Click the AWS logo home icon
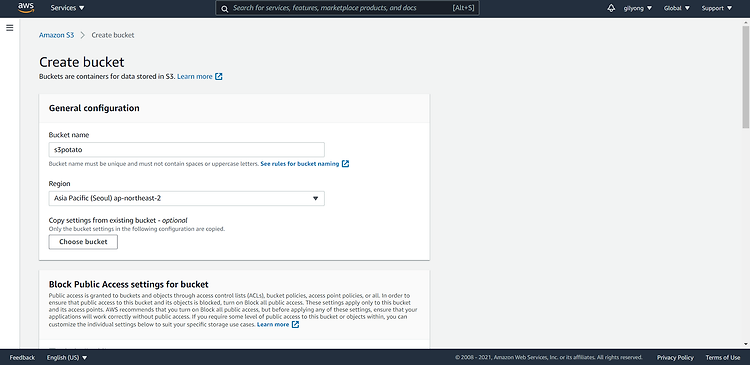750x365 pixels. click(x=26, y=8)
